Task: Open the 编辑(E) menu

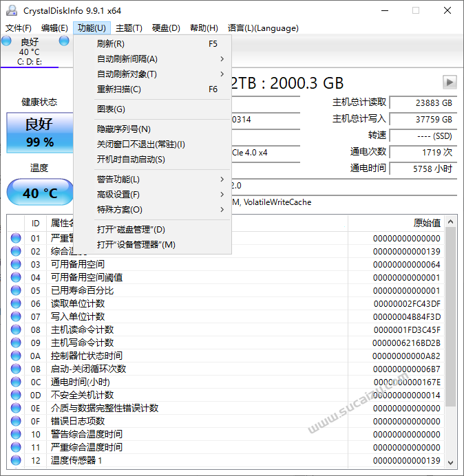Action: coord(54,28)
